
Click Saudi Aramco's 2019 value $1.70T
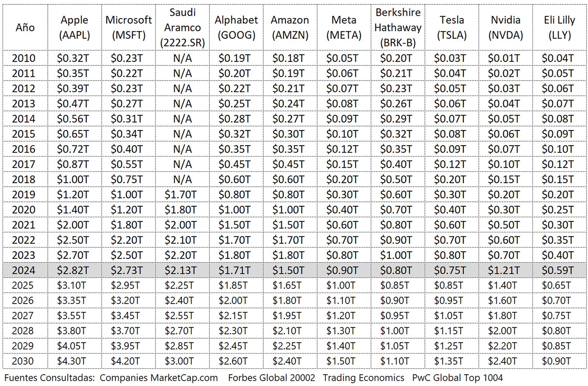180,194
